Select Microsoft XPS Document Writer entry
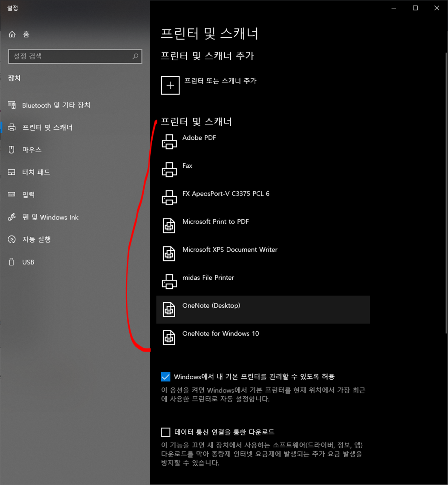The height and width of the screenshot is (485, 448). 263,254
